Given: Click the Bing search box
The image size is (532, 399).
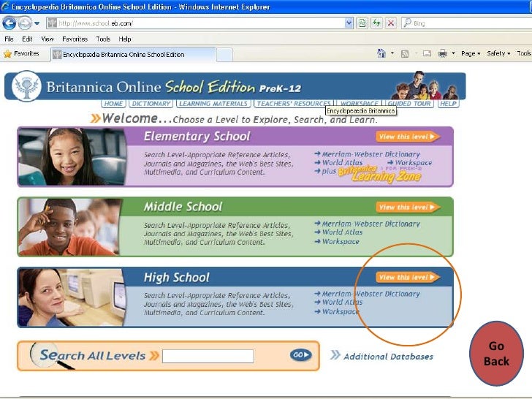Looking at the screenshot, I should pyautogui.click(x=466, y=23).
